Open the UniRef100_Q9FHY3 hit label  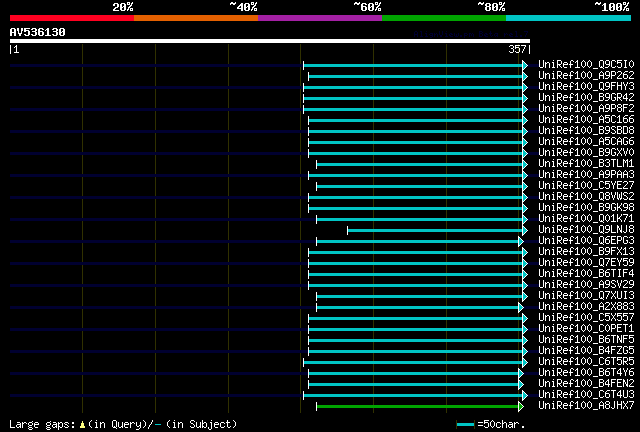[586, 86]
